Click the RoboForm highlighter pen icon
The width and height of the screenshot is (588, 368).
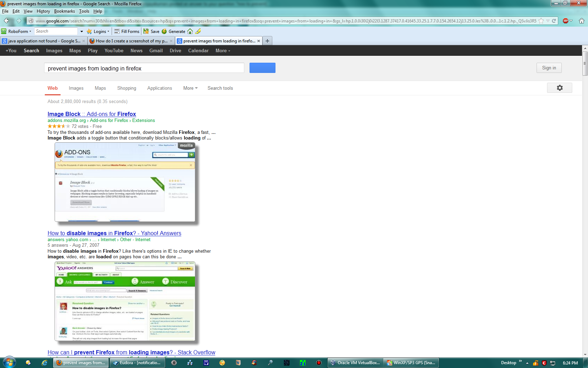click(198, 31)
